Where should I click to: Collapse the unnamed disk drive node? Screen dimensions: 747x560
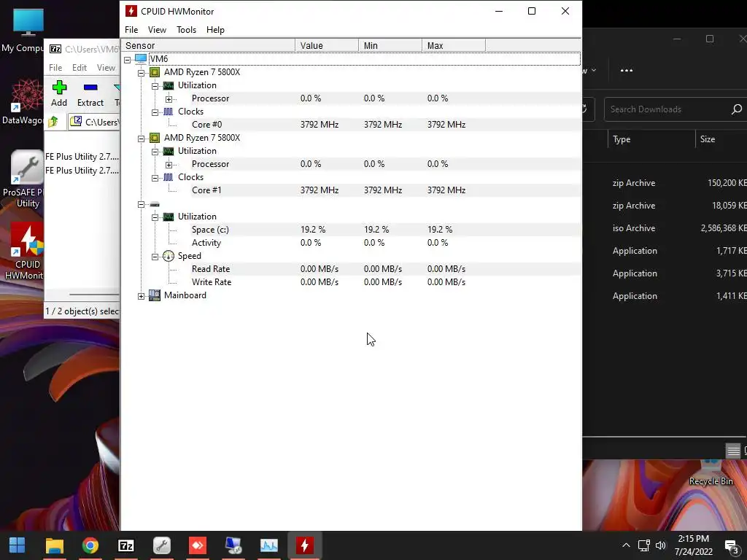141,204
